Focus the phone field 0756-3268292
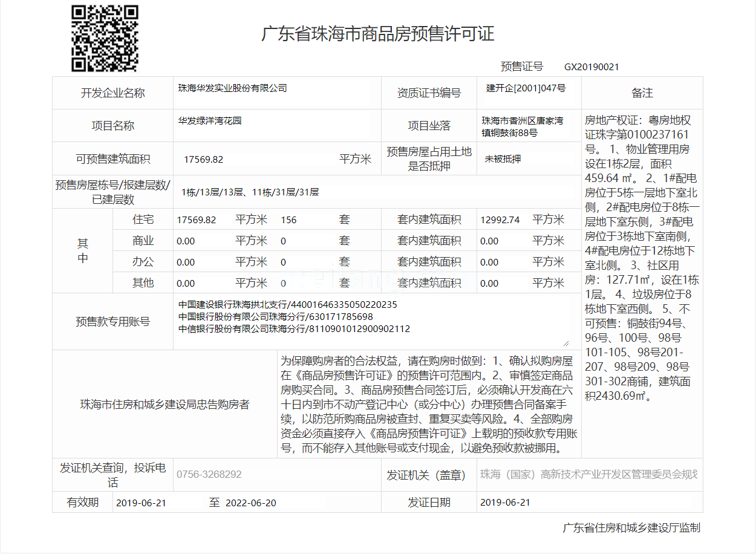This screenshot has width=756, height=554. tap(277, 474)
